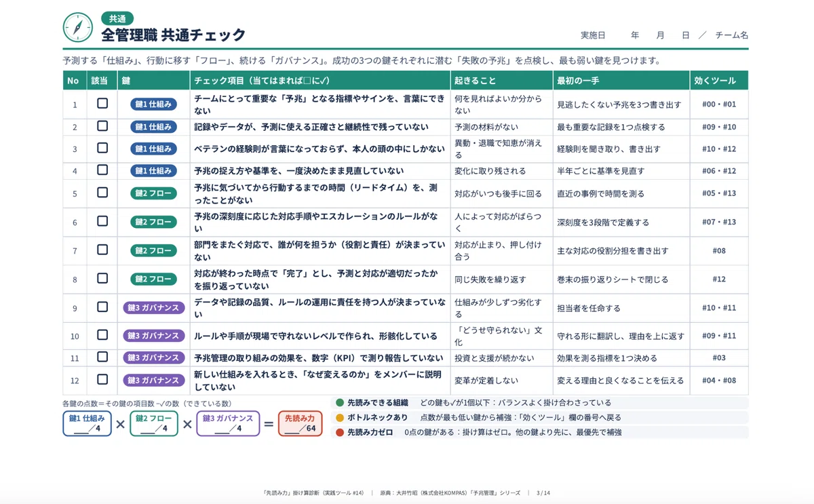Tick the checkbox in row No 9
Screen dimensions: 814x504
coord(102,307)
